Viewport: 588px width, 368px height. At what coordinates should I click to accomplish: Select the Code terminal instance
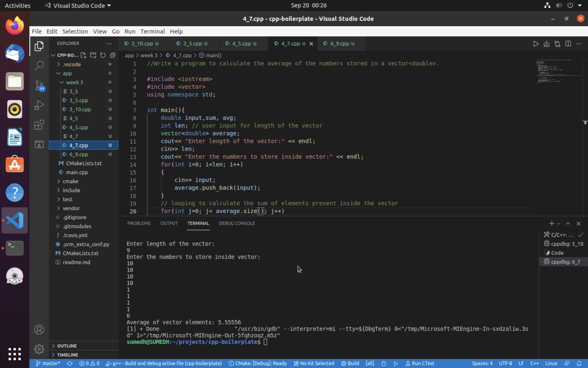point(563,253)
